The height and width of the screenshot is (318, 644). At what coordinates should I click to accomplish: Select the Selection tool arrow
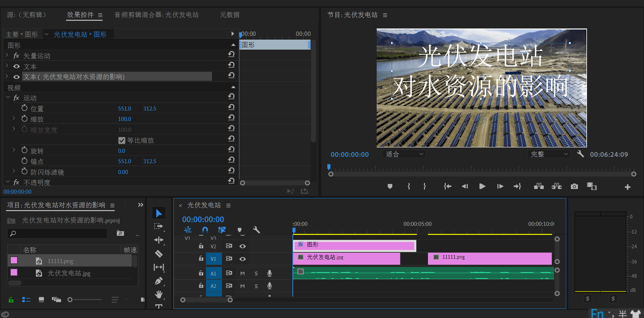pos(159,213)
